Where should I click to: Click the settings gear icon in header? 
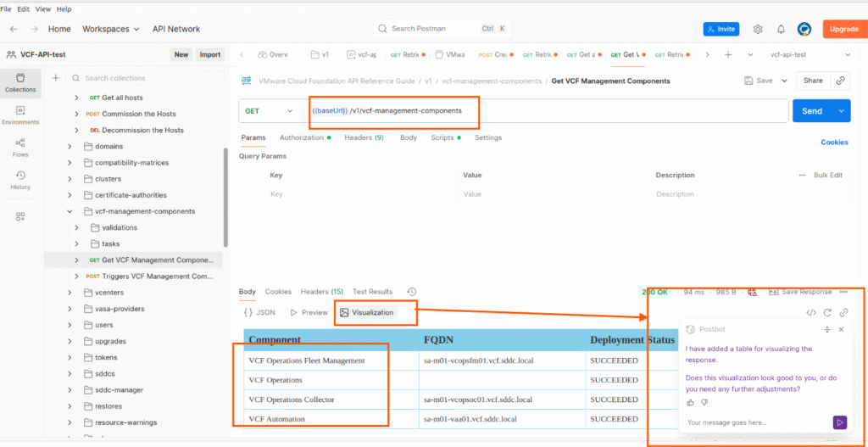tap(758, 29)
